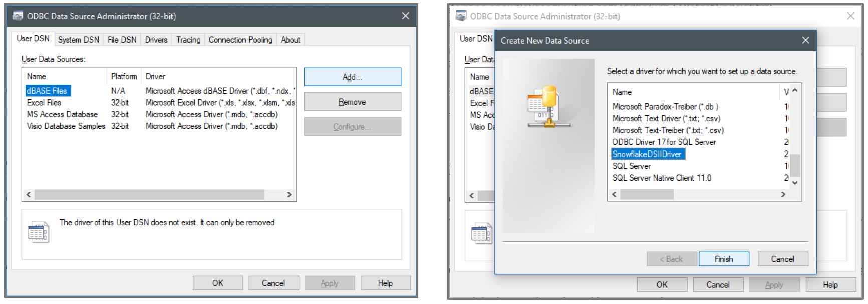868x304 pixels.
Task: Click Microsoft Excel Driver cell in Driver column
Action: tap(220, 102)
